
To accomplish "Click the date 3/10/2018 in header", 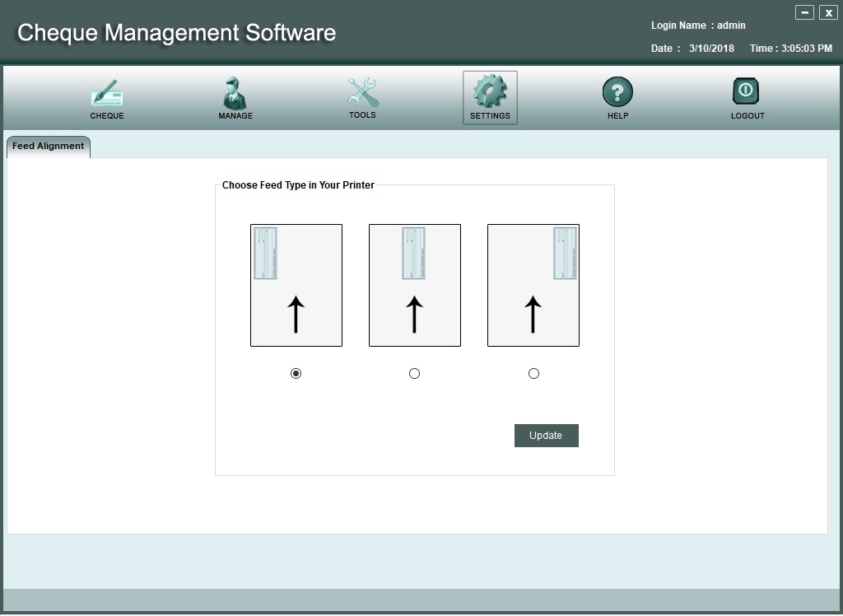I will pos(711,49).
